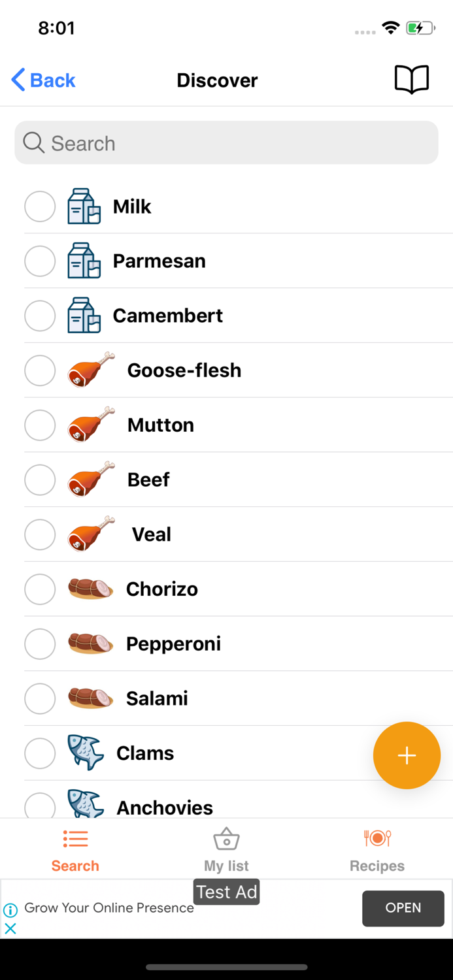Dismiss the ad with the blue X
The width and height of the screenshot is (453, 980).
coord(10,928)
